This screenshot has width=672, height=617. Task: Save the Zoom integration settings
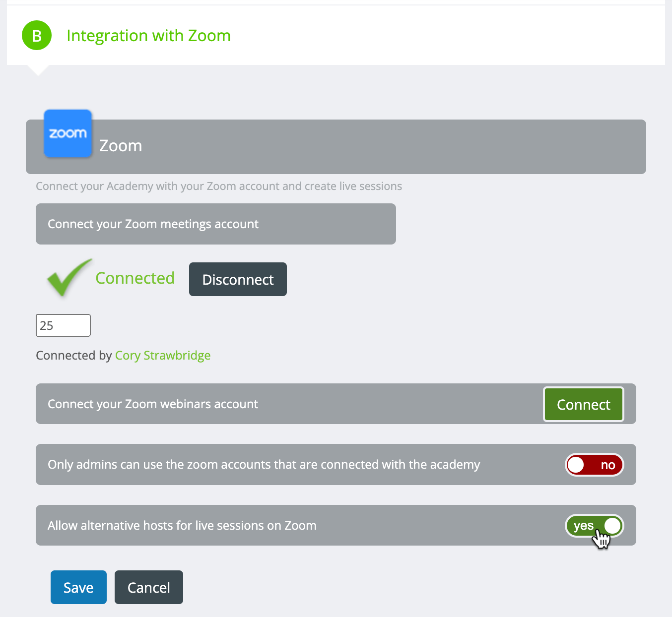pos(78,587)
